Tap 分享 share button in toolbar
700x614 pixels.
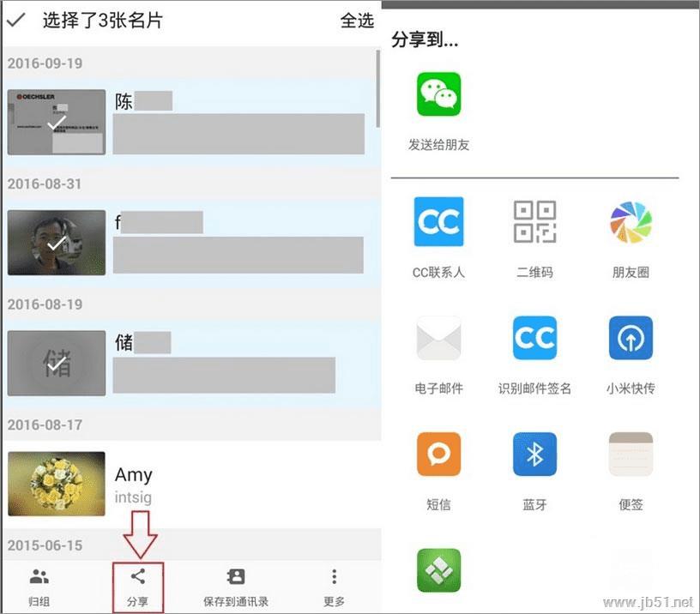click(x=137, y=587)
